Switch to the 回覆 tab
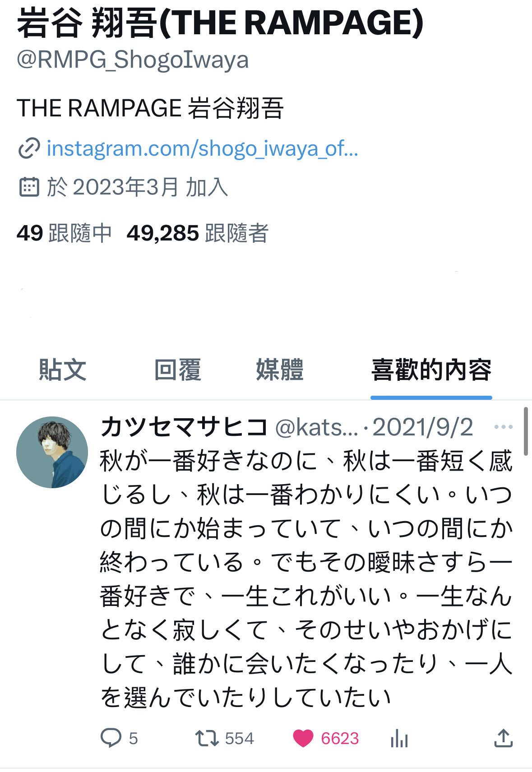The height and width of the screenshot is (772, 532). coord(177,370)
